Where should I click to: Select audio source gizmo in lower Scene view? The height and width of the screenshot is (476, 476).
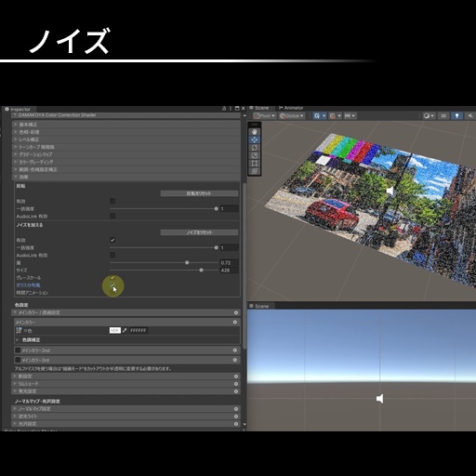(379, 399)
